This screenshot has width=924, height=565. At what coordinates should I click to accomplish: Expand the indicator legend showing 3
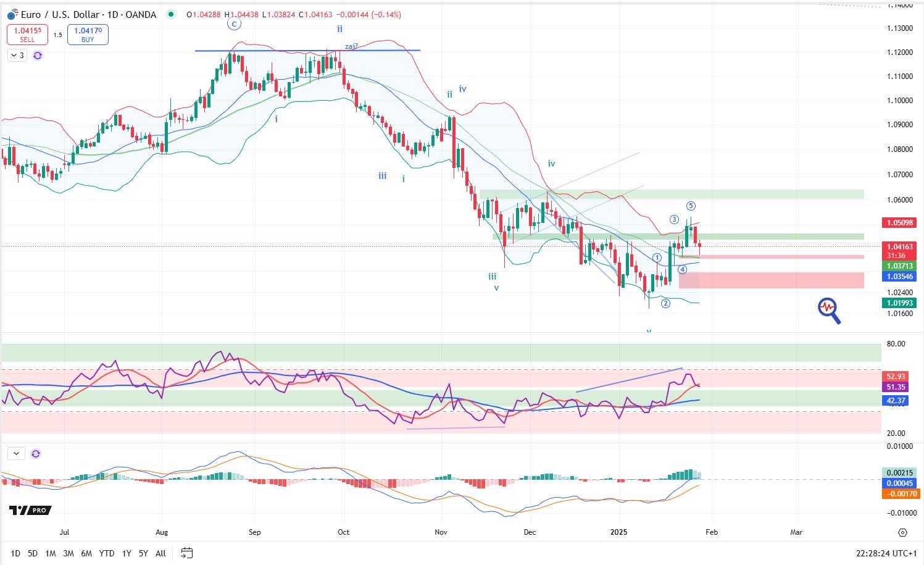tap(17, 56)
